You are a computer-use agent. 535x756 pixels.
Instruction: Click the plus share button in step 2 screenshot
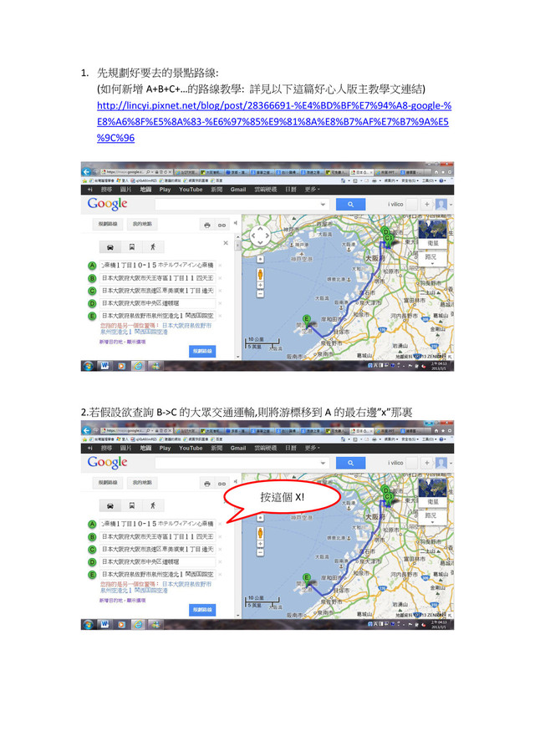[x=426, y=463]
